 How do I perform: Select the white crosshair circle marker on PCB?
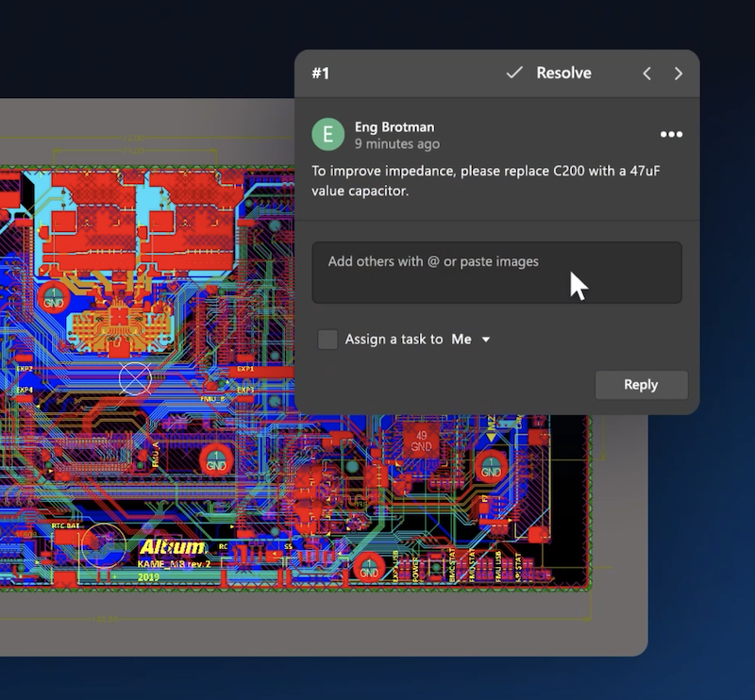[x=135, y=378]
